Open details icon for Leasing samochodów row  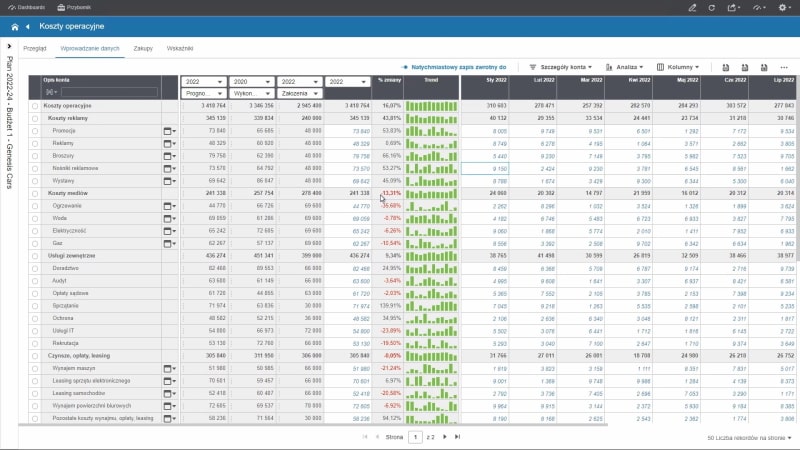[169, 393]
